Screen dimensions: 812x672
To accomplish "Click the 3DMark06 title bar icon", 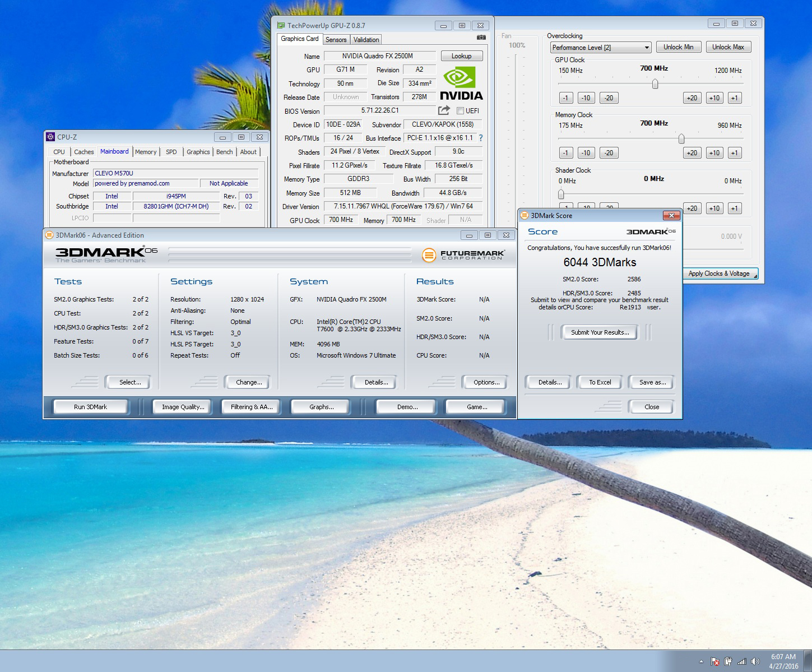I will coord(50,235).
